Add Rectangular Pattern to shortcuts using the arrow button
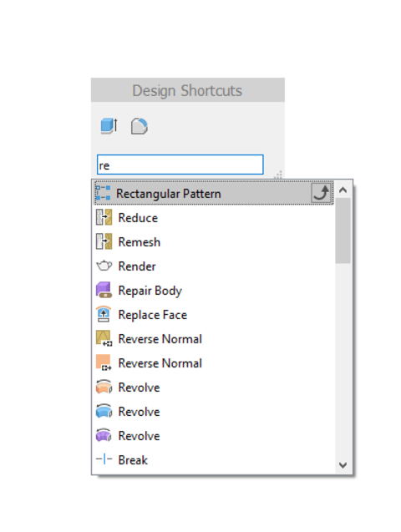 pos(321,193)
